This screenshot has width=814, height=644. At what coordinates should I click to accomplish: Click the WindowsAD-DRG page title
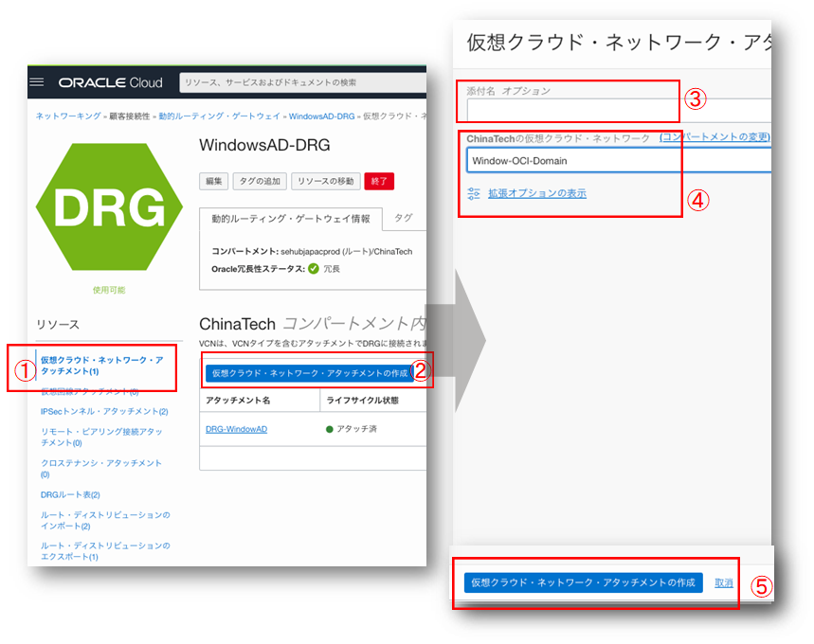pos(264,145)
